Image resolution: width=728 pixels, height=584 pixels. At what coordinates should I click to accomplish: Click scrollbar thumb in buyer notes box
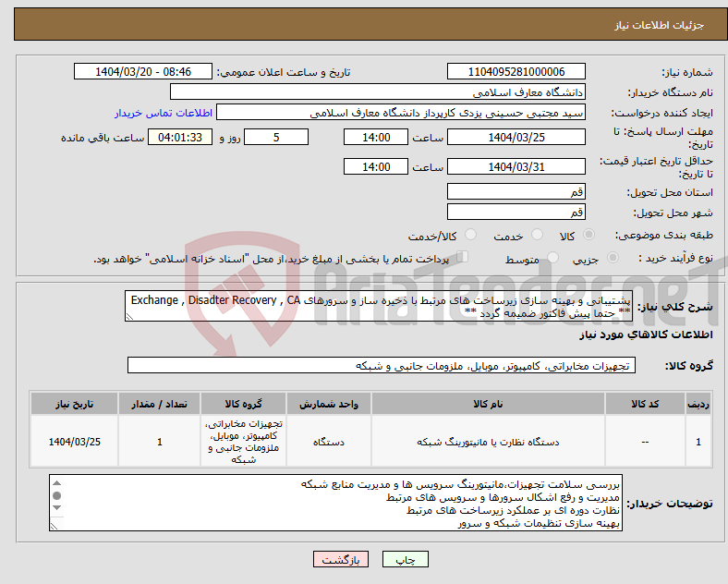click(56, 496)
